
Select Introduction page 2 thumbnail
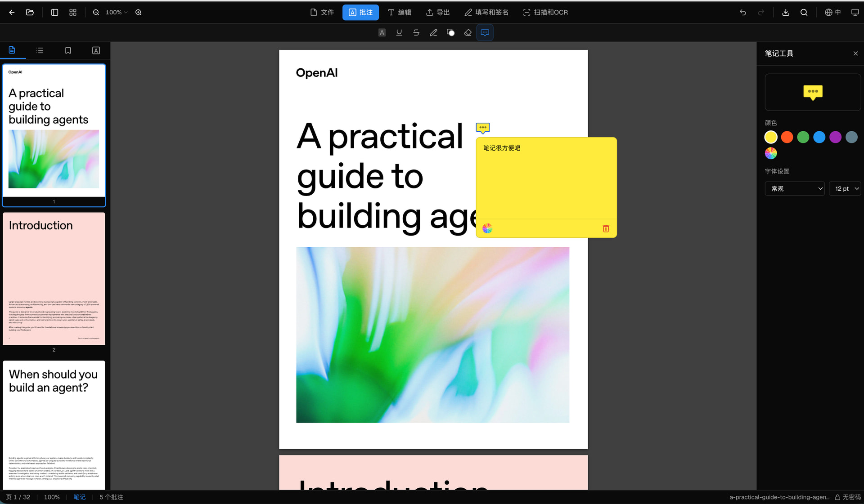coord(54,279)
